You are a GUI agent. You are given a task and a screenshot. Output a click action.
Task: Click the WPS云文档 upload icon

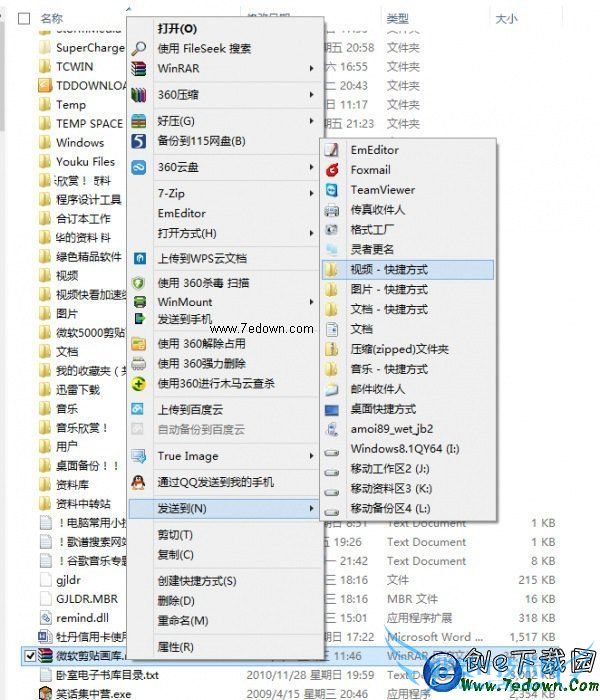(140, 258)
